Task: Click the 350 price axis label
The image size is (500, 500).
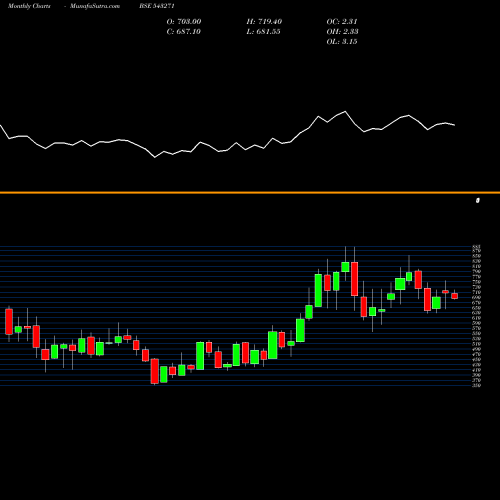Action: (477, 386)
